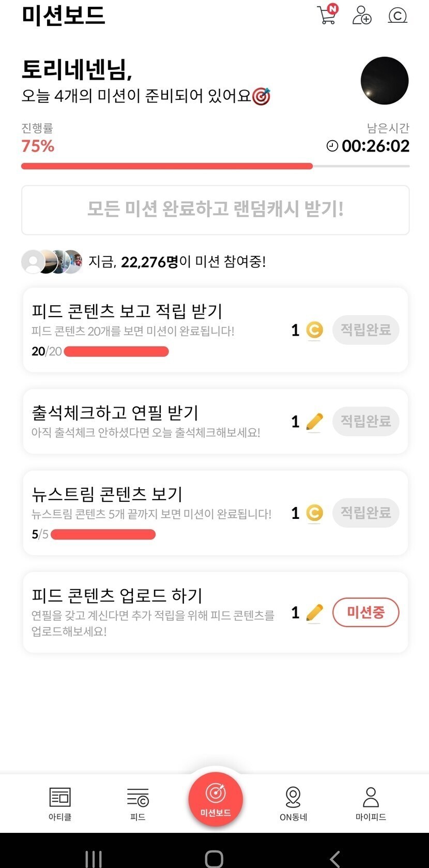The image size is (429, 868).
Task: Open the 피드 콘텐츠 업로드 하기 mission
Action: pos(117,596)
